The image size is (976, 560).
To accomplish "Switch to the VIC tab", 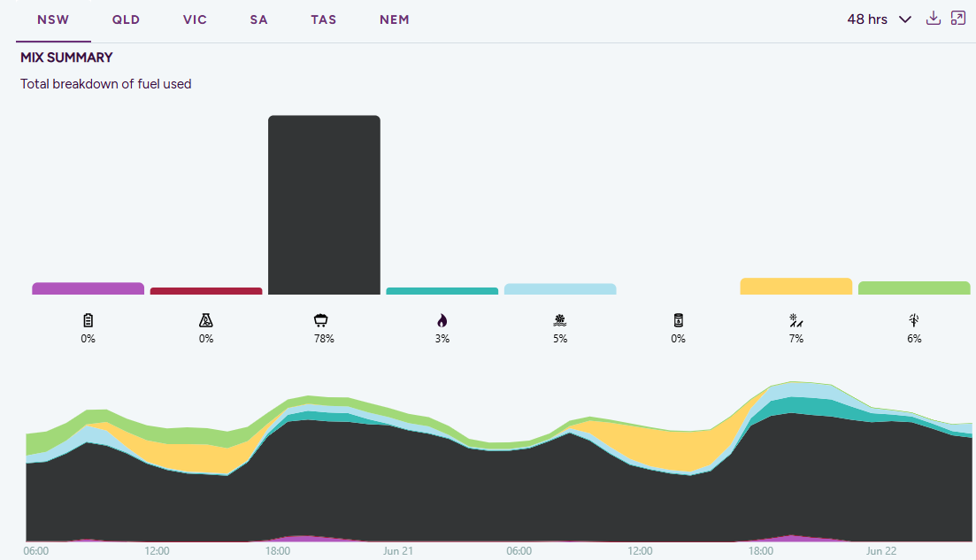I will tap(195, 20).
